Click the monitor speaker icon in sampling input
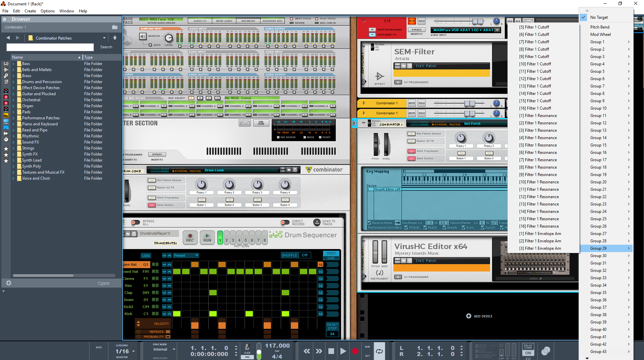The image size is (644, 360). [x=143, y=36]
